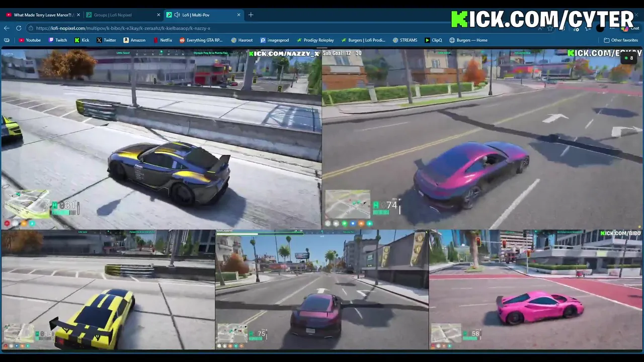Image resolution: width=644 pixels, height=362 pixels.
Task: Select the bottom-middle stream with dark car
Action: 322,290
